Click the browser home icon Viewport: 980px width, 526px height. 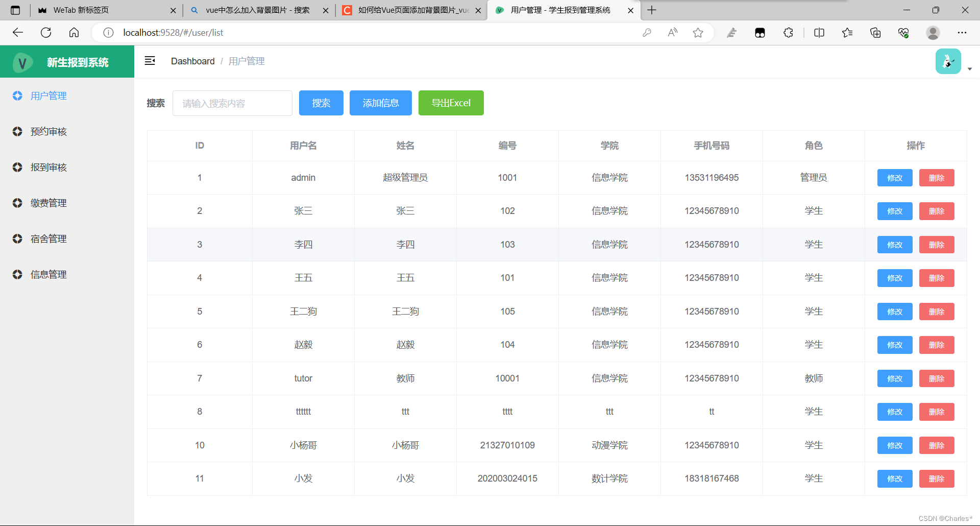coord(74,33)
